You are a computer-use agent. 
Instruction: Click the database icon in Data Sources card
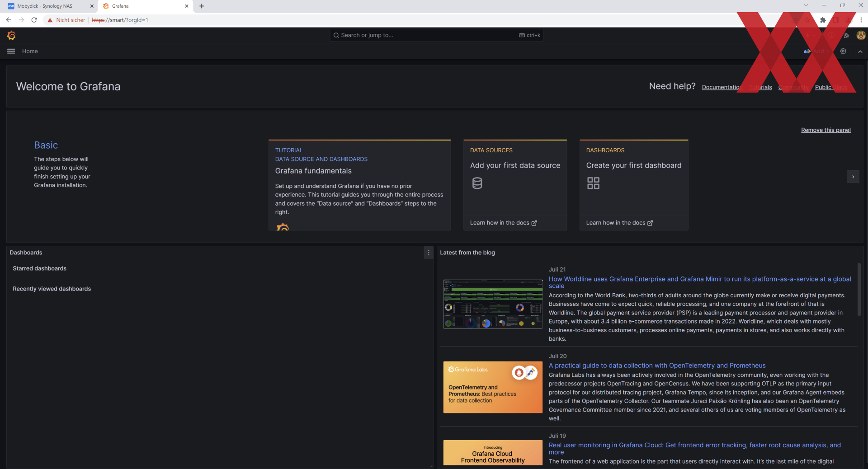(477, 183)
